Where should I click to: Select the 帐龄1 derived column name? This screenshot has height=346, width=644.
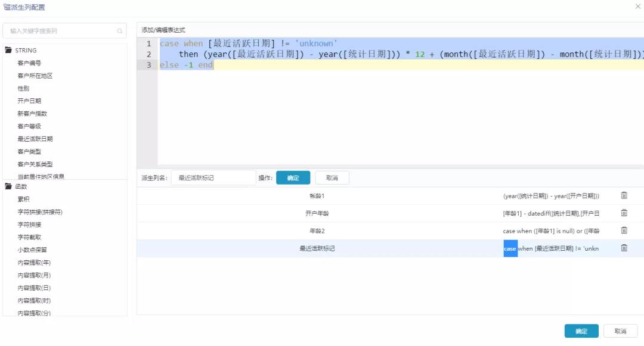click(317, 195)
